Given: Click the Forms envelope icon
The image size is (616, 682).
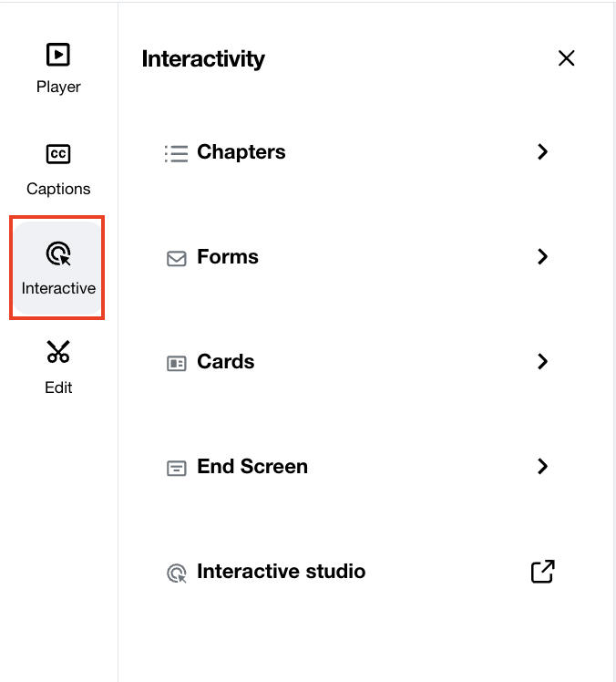Looking at the screenshot, I should [176, 258].
